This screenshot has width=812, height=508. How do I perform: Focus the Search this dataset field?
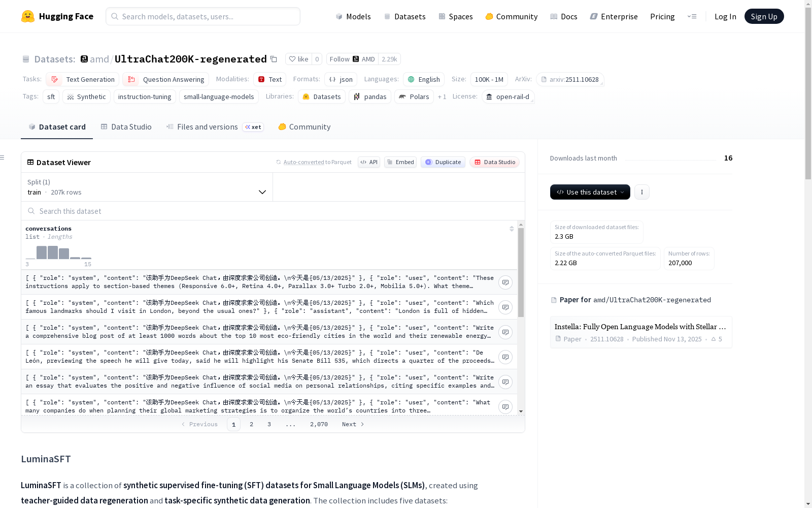(273, 211)
